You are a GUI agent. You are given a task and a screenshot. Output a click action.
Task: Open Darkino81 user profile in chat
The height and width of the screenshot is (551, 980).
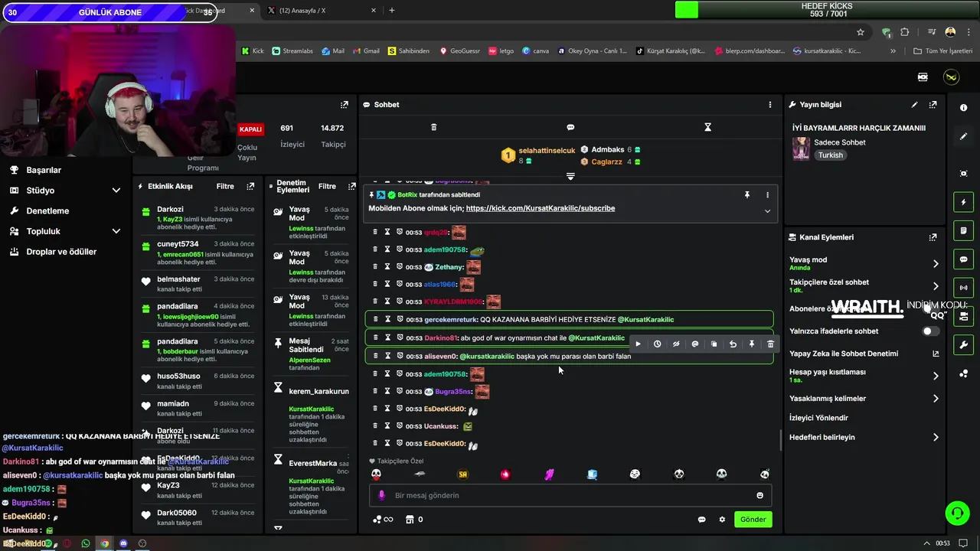click(x=441, y=337)
